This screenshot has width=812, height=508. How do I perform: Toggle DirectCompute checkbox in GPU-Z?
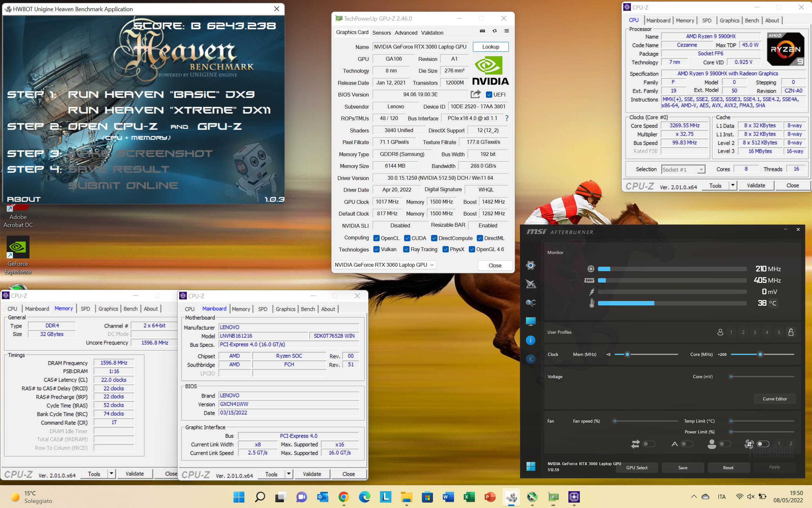point(434,238)
